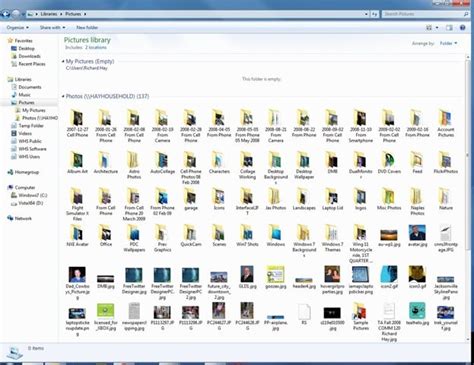Open the DVD Covers folder
This screenshot has width=474, height=365.
389,163
